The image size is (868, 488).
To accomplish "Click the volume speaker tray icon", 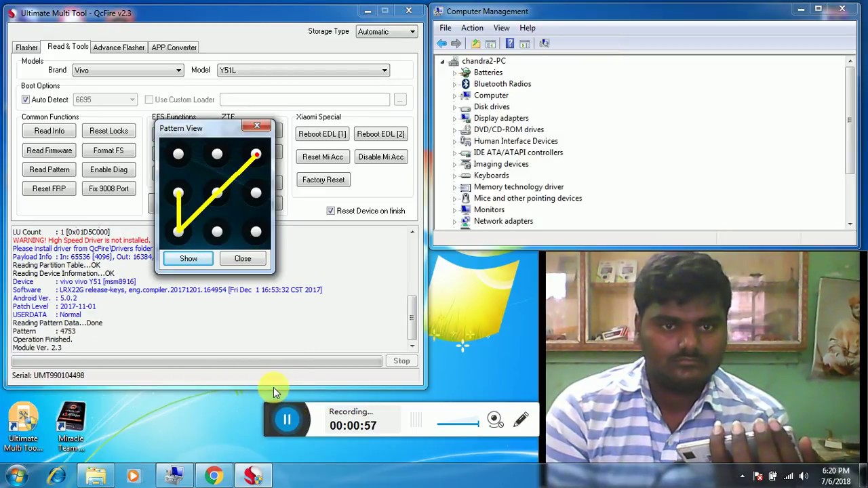I will point(804,476).
